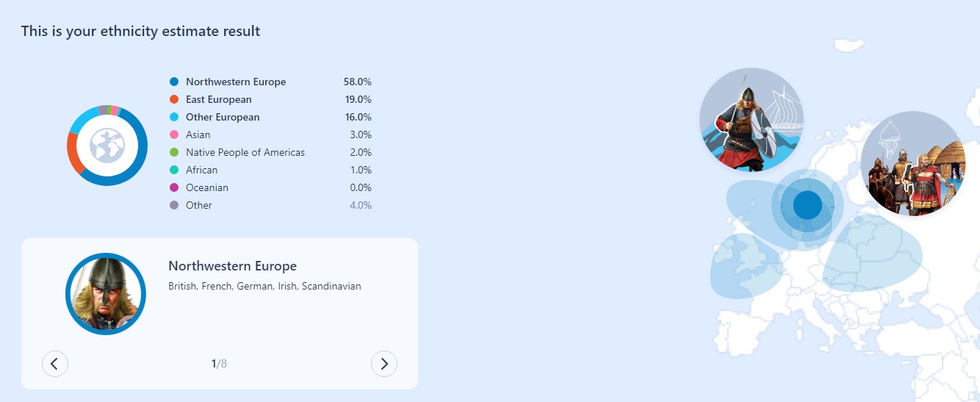Select Northwestern Europe in the legend
980x402 pixels.
click(236, 82)
